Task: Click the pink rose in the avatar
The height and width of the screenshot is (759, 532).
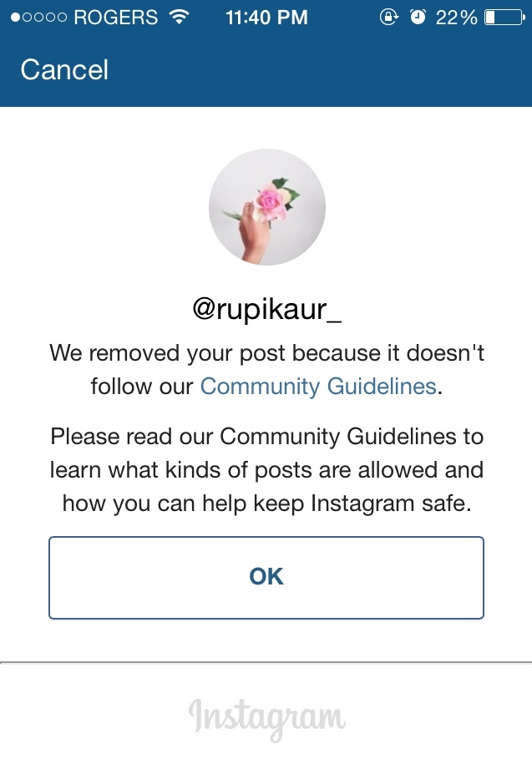Action: [269, 200]
